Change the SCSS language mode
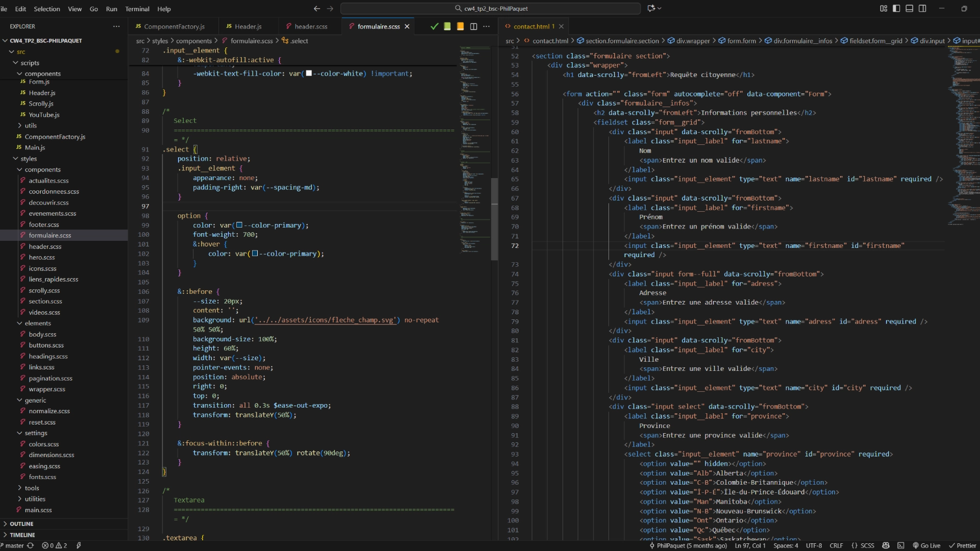The width and height of the screenshot is (980, 551). [x=863, y=545]
